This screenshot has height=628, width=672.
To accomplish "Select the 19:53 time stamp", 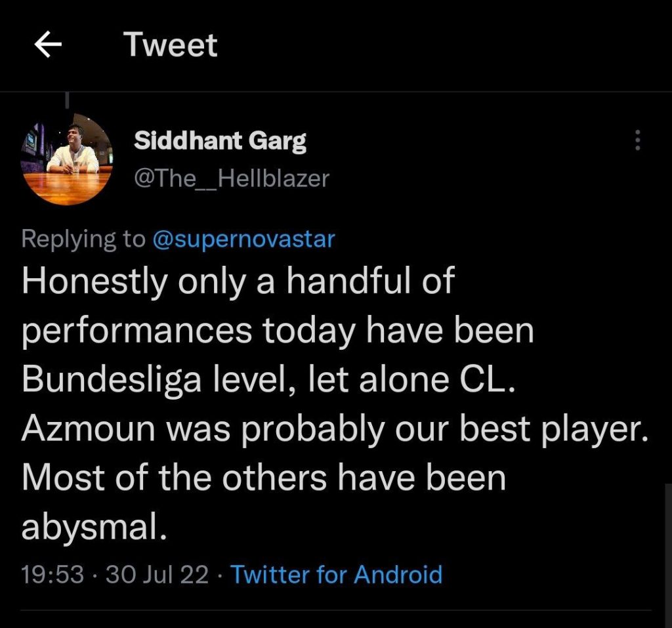I will 52,575.
